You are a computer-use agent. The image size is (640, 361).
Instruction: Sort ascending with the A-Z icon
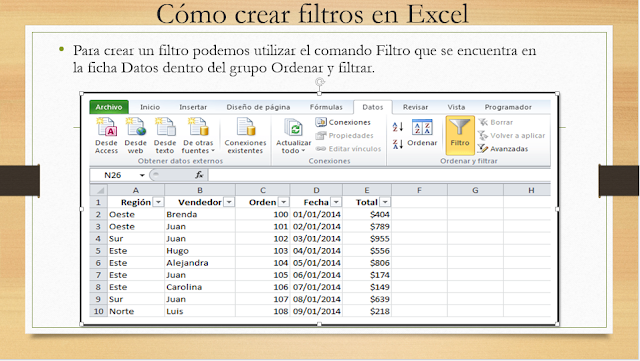pos(398,127)
